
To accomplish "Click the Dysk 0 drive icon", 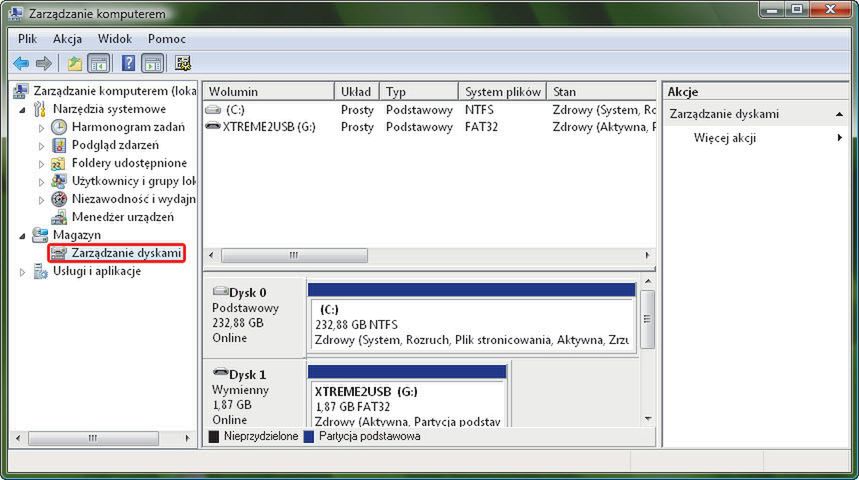I will click(220, 290).
